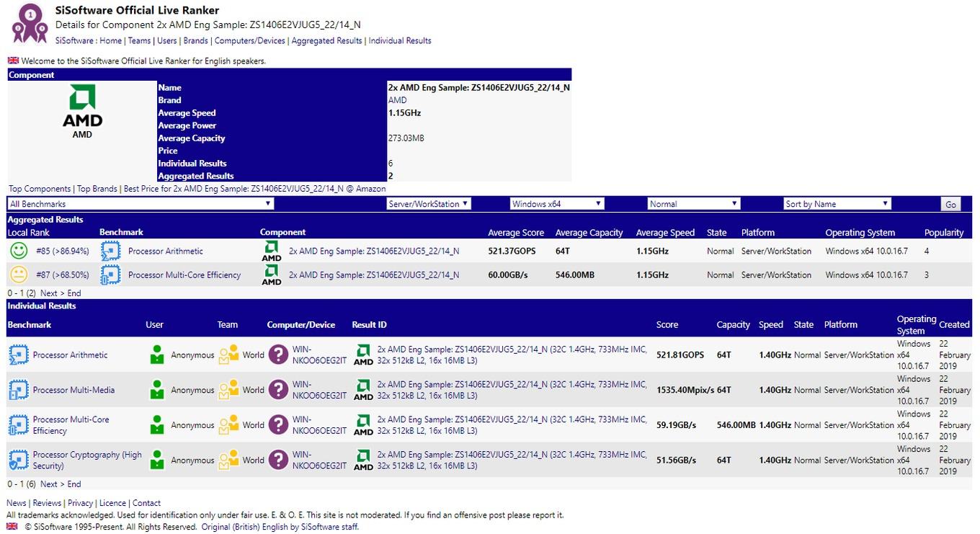Open Teams in top navigation

(140, 41)
